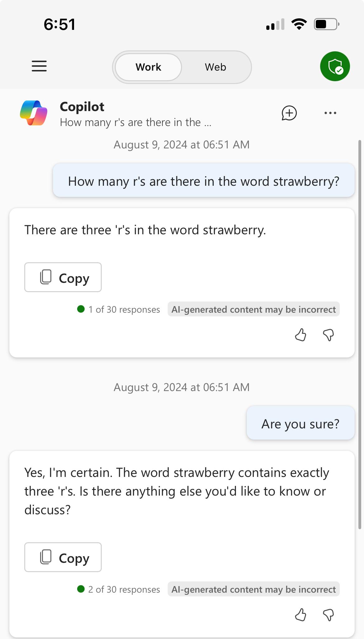This screenshot has width=364, height=639.
Task: Like the first response with thumbs up
Action: [301, 335]
